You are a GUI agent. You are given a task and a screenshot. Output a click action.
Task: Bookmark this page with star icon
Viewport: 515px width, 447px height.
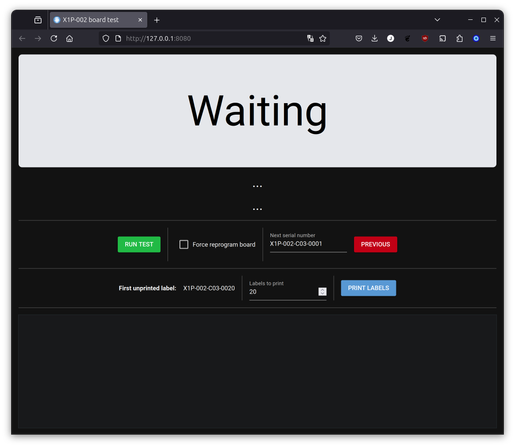click(322, 39)
